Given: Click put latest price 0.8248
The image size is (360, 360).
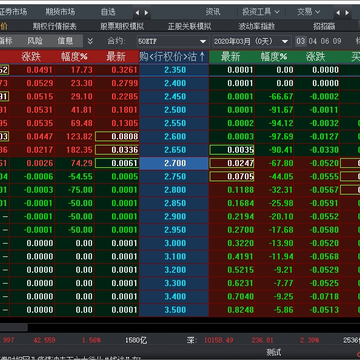Looking at the screenshot, I should 240,310.
